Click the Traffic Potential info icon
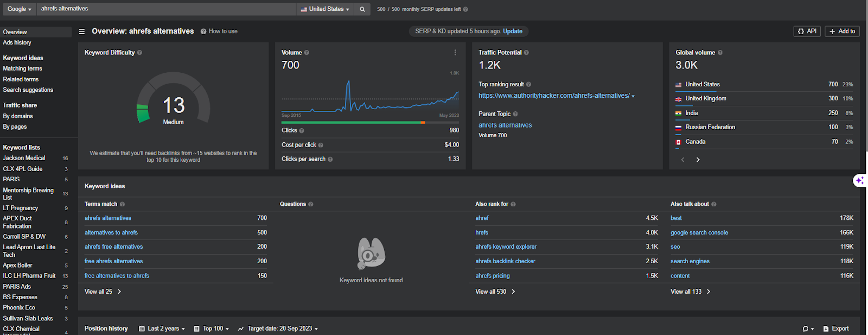The height and width of the screenshot is (335, 868). click(526, 53)
